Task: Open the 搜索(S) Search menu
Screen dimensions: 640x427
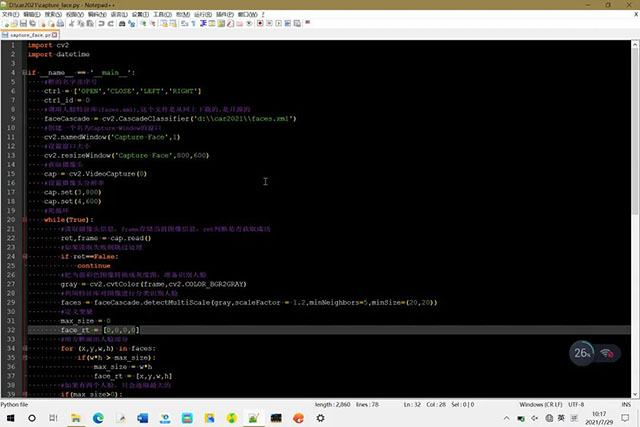Action: click(53, 14)
